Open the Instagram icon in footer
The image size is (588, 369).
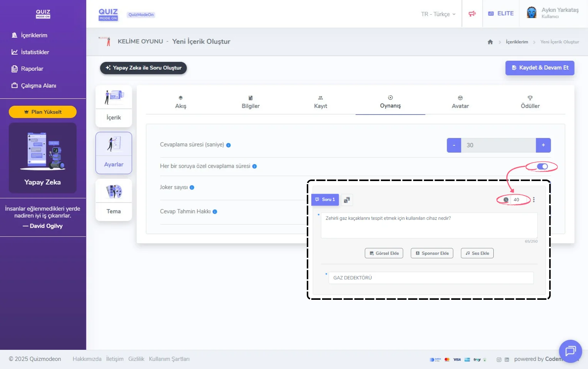click(499, 359)
